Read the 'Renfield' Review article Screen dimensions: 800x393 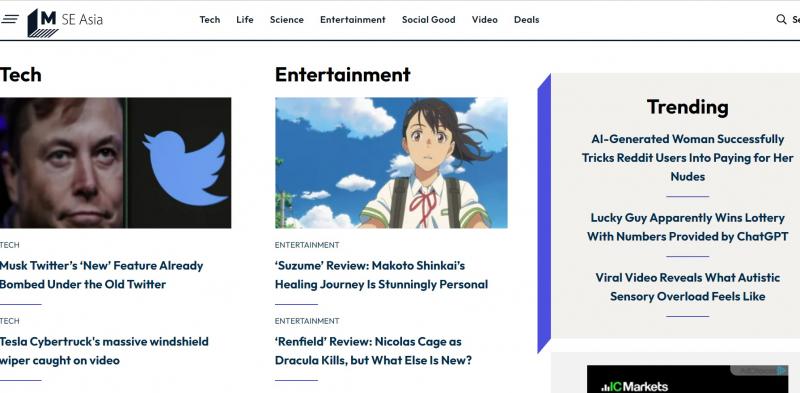373,351
